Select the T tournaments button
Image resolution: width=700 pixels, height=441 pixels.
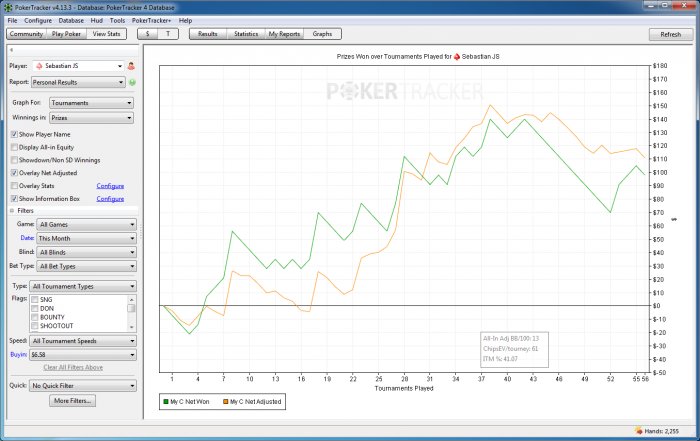tap(170, 34)
